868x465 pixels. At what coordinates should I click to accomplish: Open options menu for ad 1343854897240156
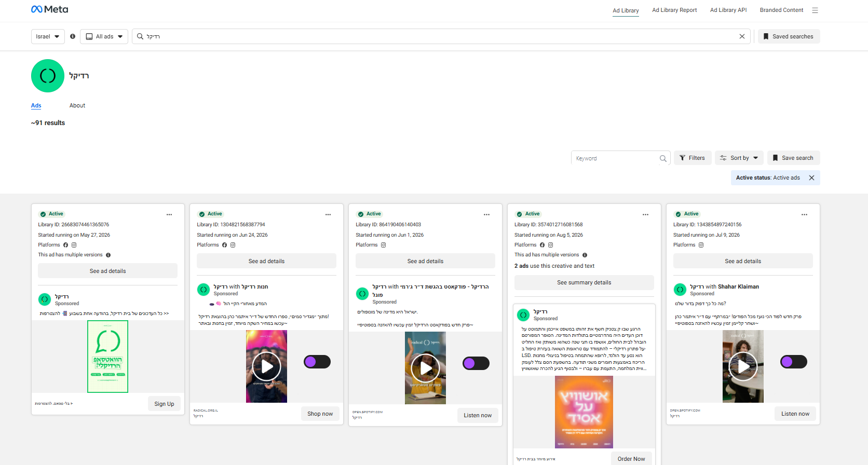pyautogui.click(x=805, y=214)
